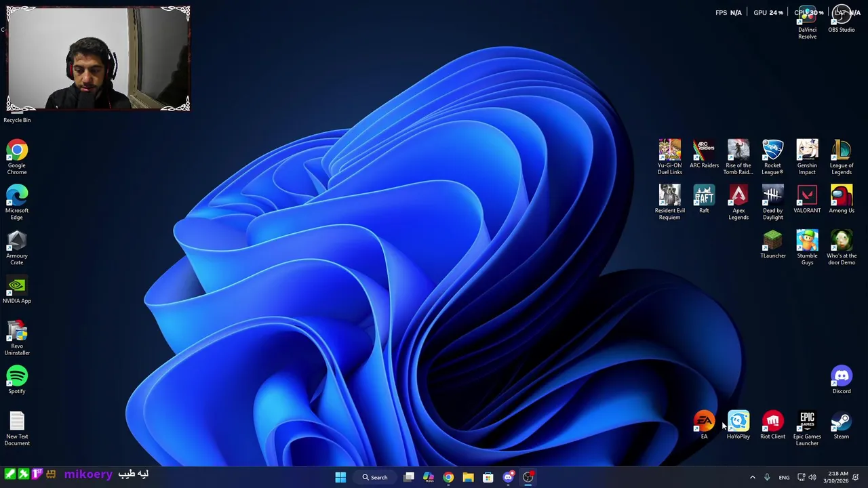Select the Riot Client desktop icon
868x488 pixels.
pos(772,425)
